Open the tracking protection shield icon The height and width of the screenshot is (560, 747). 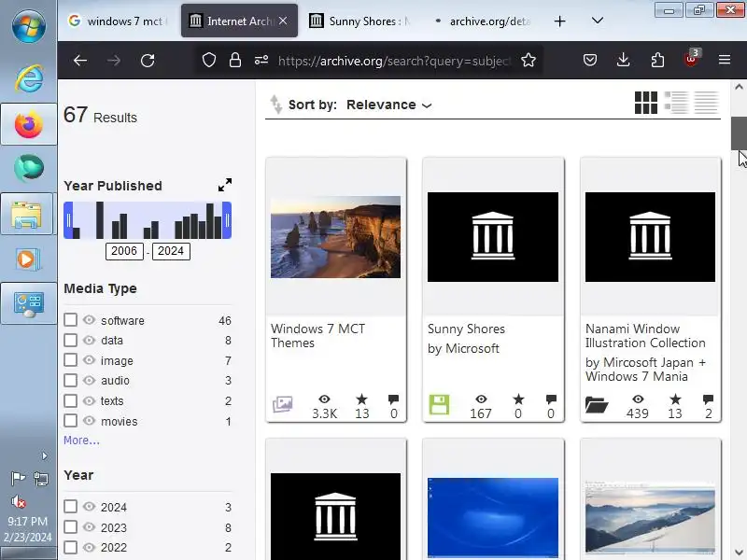click(208, 60)
